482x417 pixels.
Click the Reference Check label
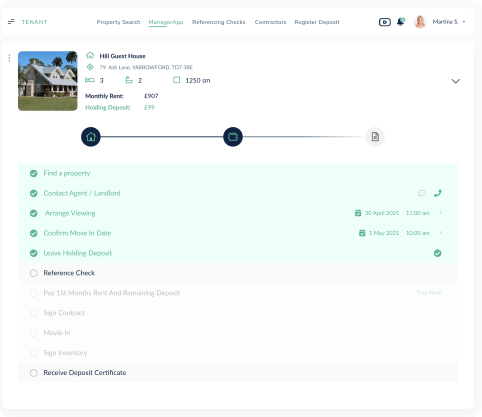pos(69,273)
